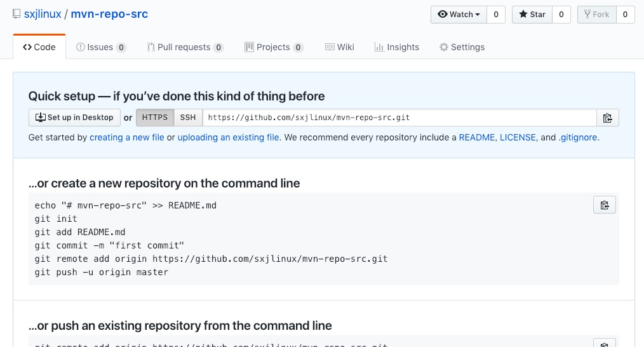The image size is (644, 347).
Task: Follow the uploading an existing file link
Action: click(228, 137)
